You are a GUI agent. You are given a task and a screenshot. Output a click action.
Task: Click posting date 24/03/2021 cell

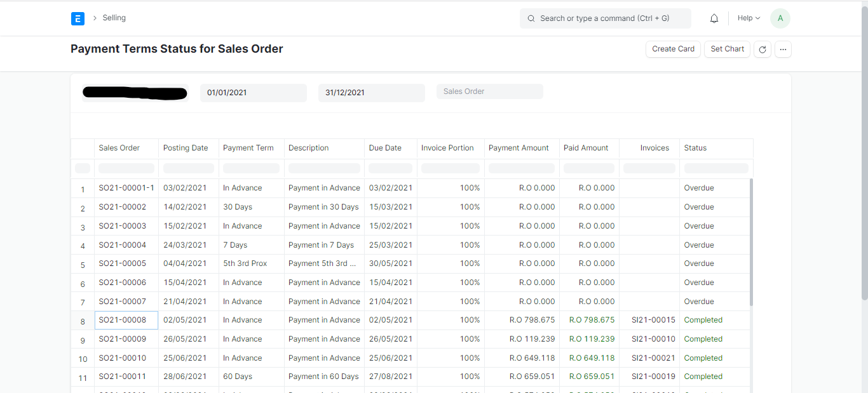point(189,245)
